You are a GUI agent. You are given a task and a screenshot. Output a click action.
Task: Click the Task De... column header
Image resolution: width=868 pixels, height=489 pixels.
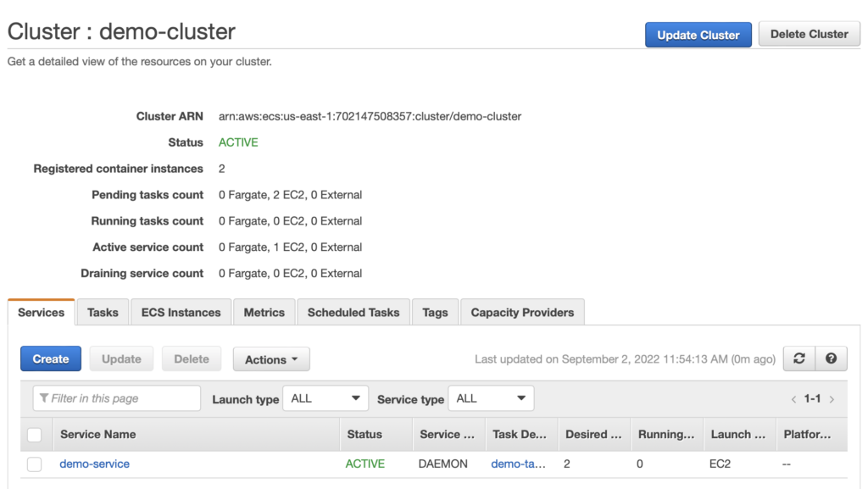[520, 434]
